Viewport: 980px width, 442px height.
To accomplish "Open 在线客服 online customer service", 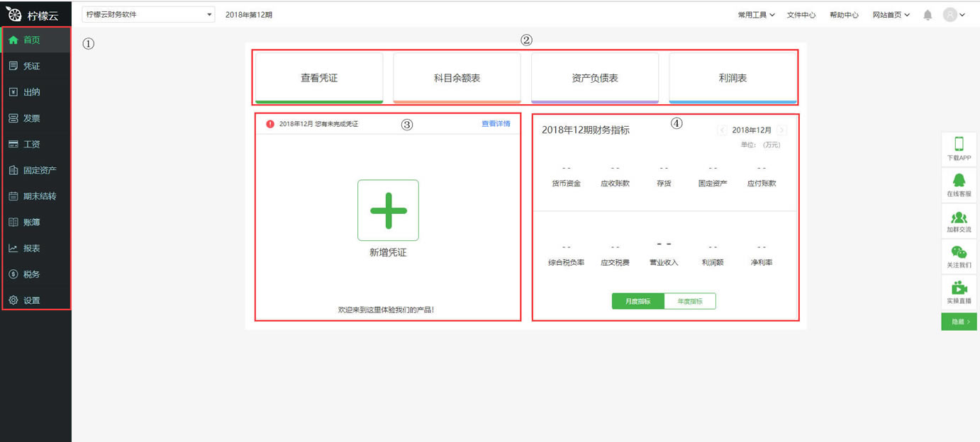I will coord(959,184).
